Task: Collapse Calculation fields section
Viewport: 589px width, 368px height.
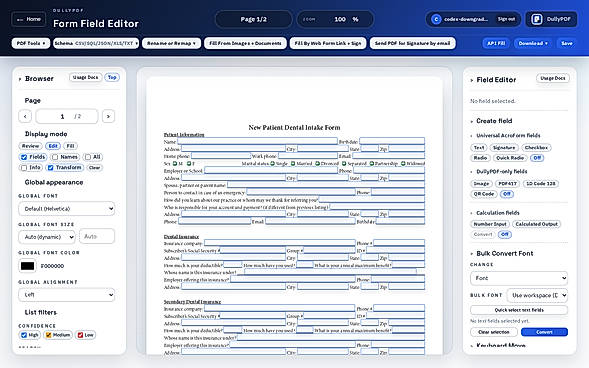Action: click(472, 213)
